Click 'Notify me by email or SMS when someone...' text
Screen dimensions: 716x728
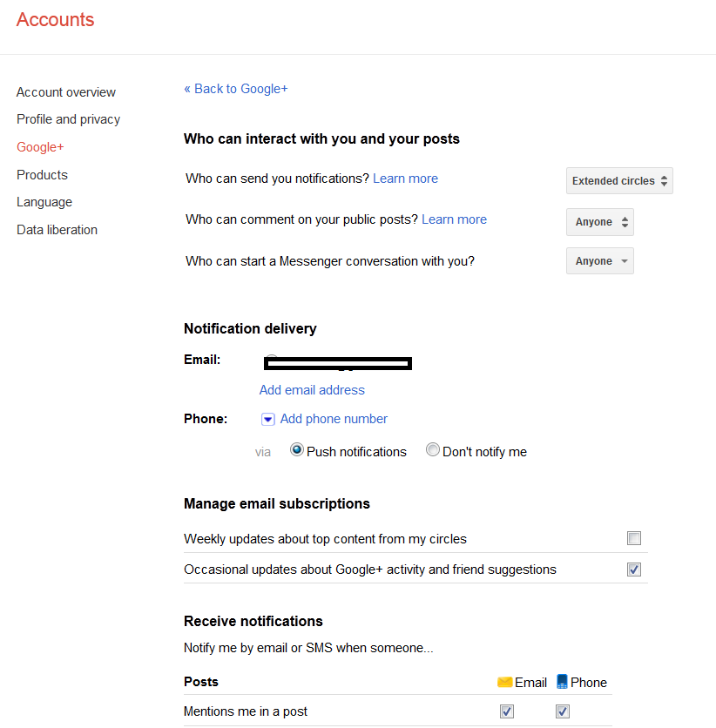[x=308, y=648]
